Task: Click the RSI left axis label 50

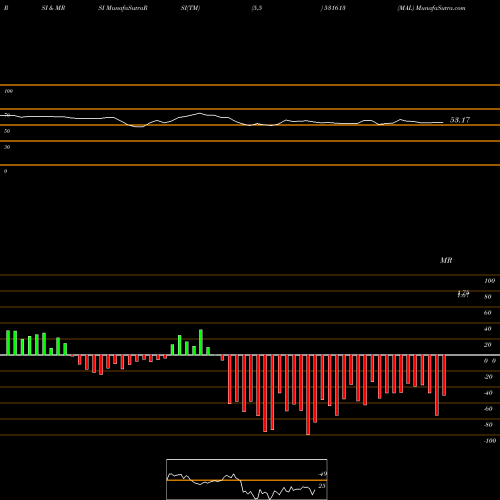Action: click(7, 131)
